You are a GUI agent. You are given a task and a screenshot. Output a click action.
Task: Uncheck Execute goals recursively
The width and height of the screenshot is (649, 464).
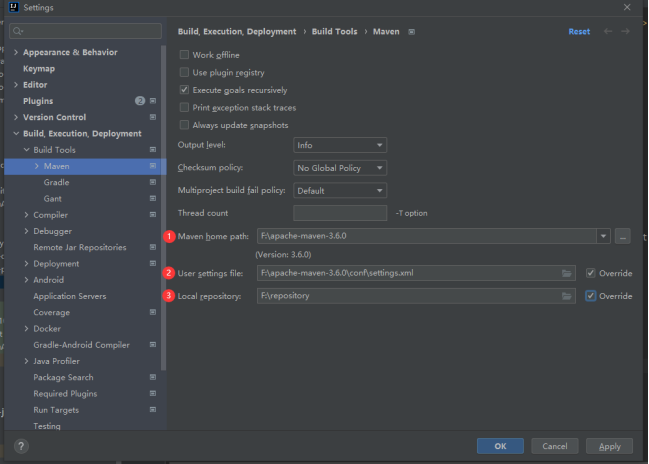(184, 90)
